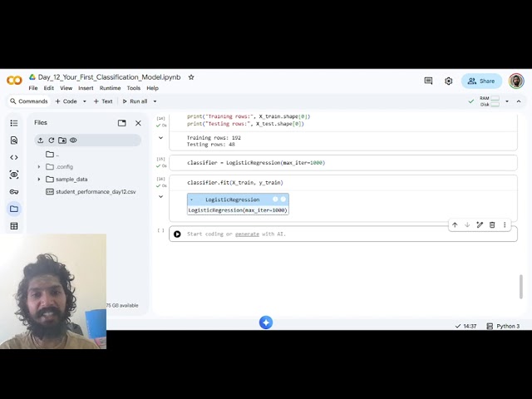Open the comments icon in header

point(428,81)
